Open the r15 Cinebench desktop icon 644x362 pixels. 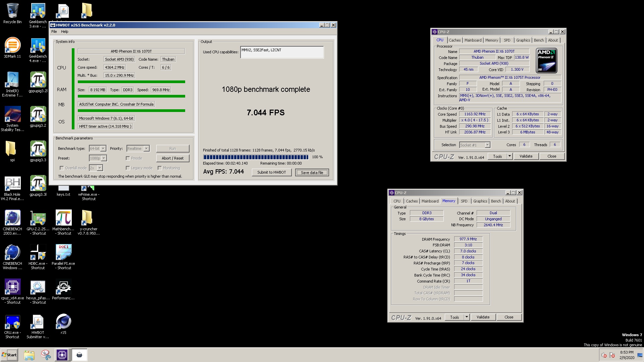pos(63,324)
